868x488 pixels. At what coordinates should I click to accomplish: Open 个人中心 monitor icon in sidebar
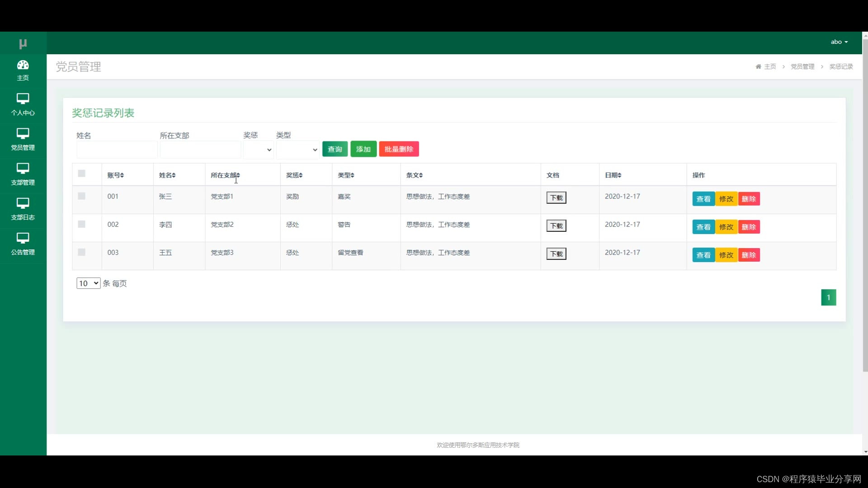(23, 99)
